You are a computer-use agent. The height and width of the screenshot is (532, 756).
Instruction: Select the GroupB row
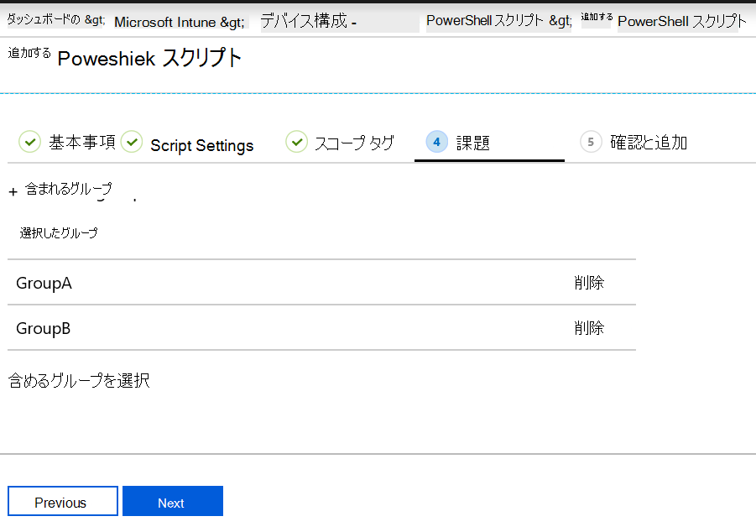pyautogui.click(x=321, y=327)
